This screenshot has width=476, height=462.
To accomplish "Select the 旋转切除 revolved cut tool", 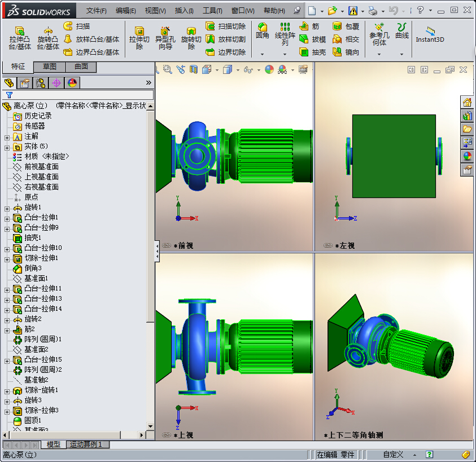I will (191, 38).
